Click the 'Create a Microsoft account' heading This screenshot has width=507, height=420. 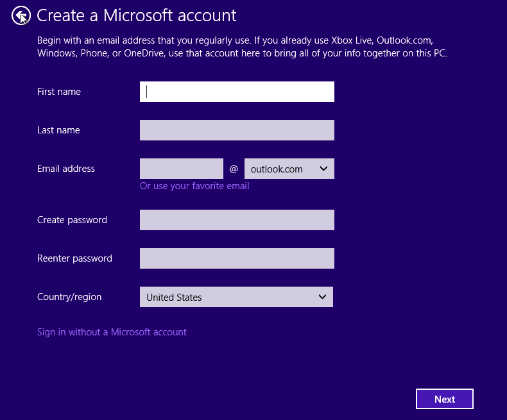(137, 15)
